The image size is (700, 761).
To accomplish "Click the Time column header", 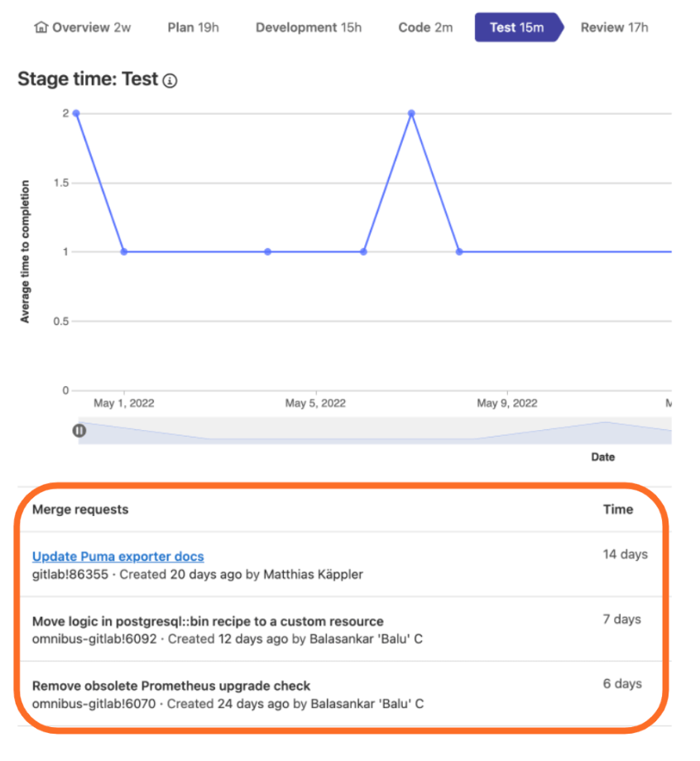I will coord(617,510).
